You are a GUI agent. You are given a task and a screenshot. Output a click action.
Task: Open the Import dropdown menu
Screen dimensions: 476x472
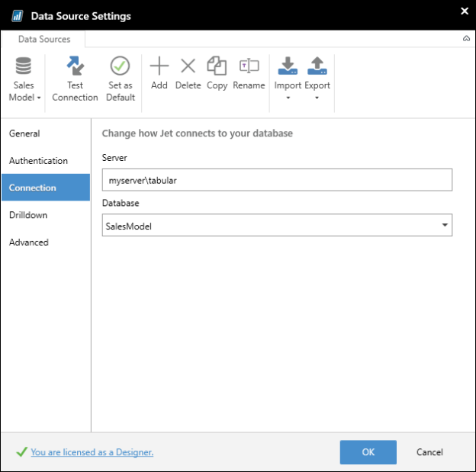[x=288, y=79]
